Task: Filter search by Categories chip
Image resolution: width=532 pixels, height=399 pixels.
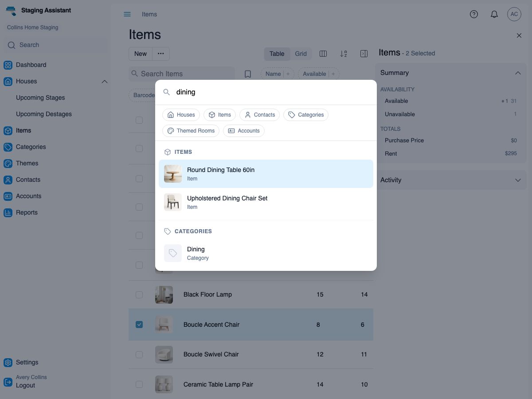Action: coord(306,115)
